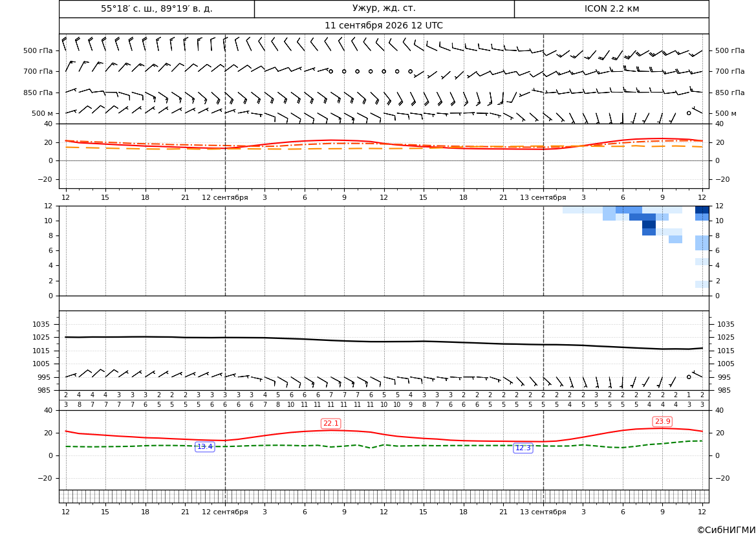Click the 11 сентября 2026 12 UTC header
The width and height of the screenshot is (756, 535).
pos(383,26)
